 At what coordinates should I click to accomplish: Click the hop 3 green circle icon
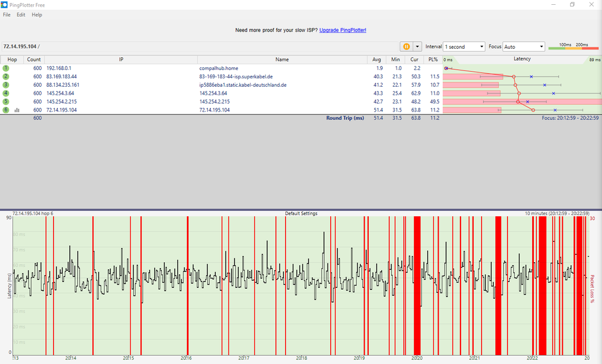click(6, 85)
